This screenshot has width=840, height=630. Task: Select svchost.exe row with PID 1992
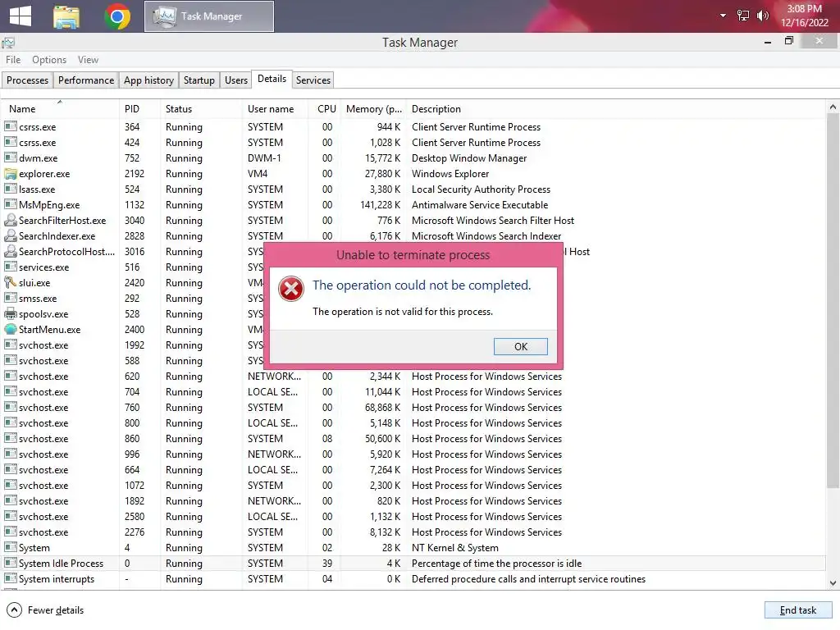133,345
